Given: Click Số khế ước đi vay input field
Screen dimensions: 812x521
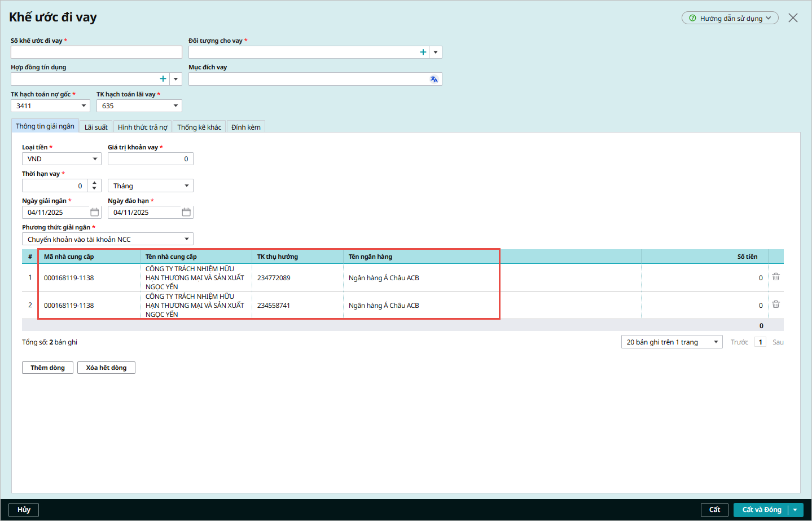Looking at the screenshot, I should pos(96,52).
